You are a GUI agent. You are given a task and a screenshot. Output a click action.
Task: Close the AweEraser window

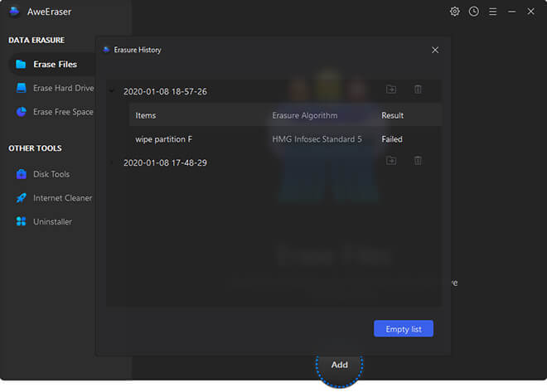pos(530,12)
